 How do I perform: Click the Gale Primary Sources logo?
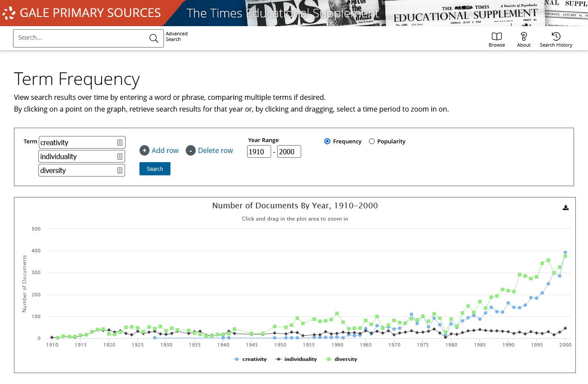81,13
